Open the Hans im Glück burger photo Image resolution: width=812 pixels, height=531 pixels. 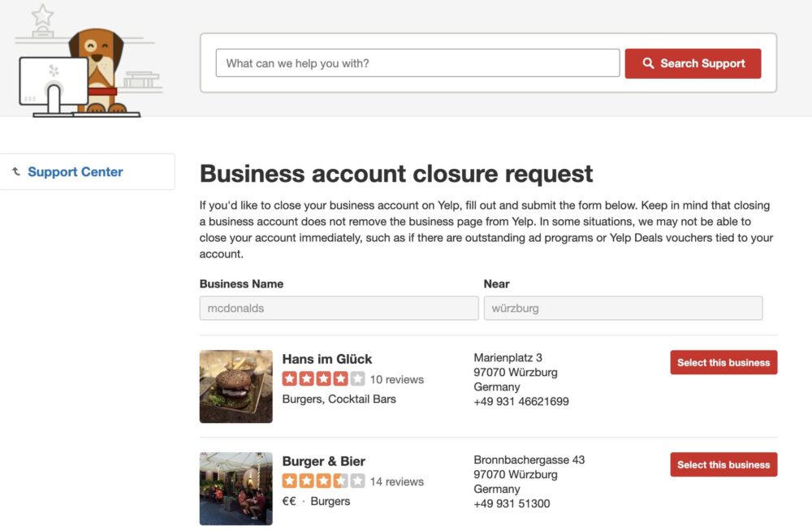pyautogui.click(x=236, y=386)
